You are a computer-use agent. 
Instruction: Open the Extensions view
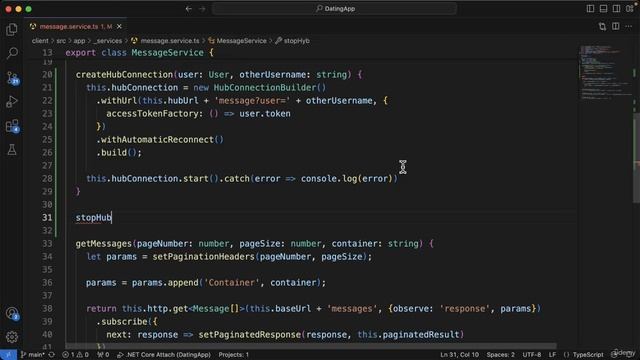coord(12,126)
